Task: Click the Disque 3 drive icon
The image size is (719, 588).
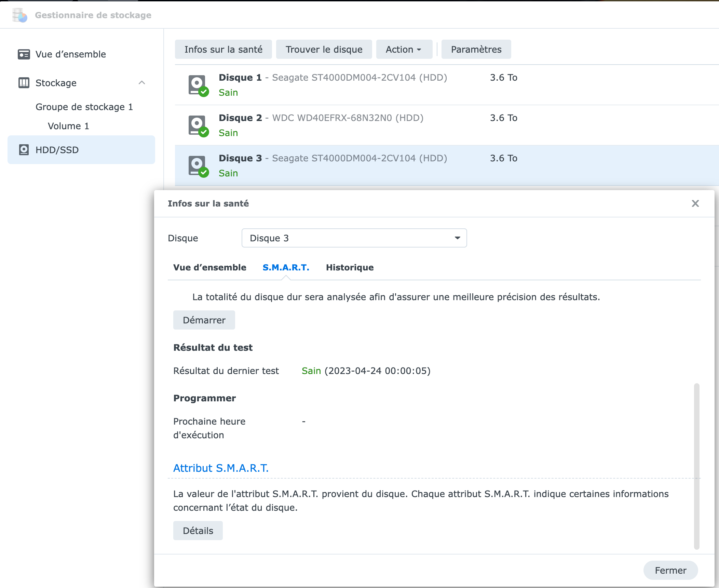Action: [x=198, y=166]
